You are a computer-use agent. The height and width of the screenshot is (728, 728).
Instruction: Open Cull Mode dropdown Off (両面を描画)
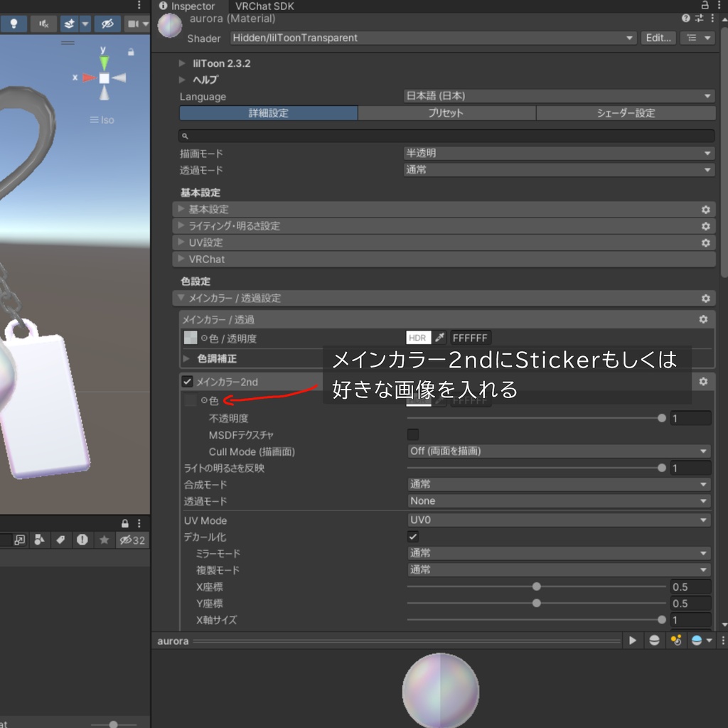(559, 451)
